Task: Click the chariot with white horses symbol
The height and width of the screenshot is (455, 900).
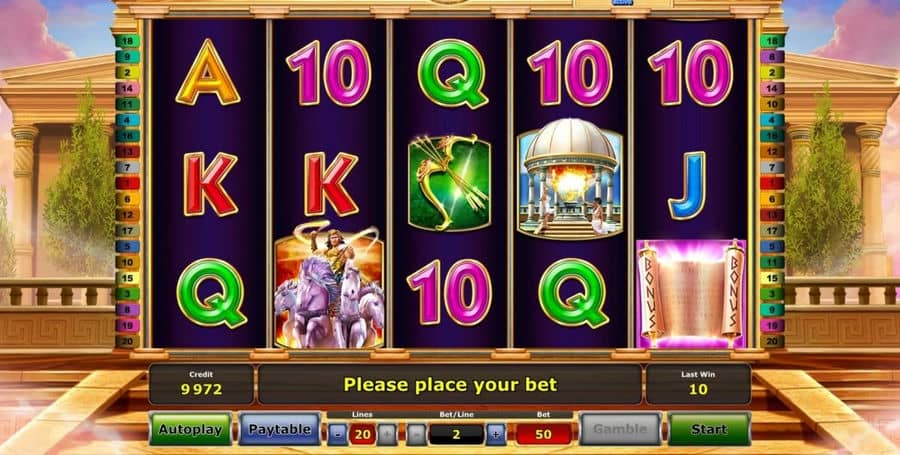Action: 329,285
